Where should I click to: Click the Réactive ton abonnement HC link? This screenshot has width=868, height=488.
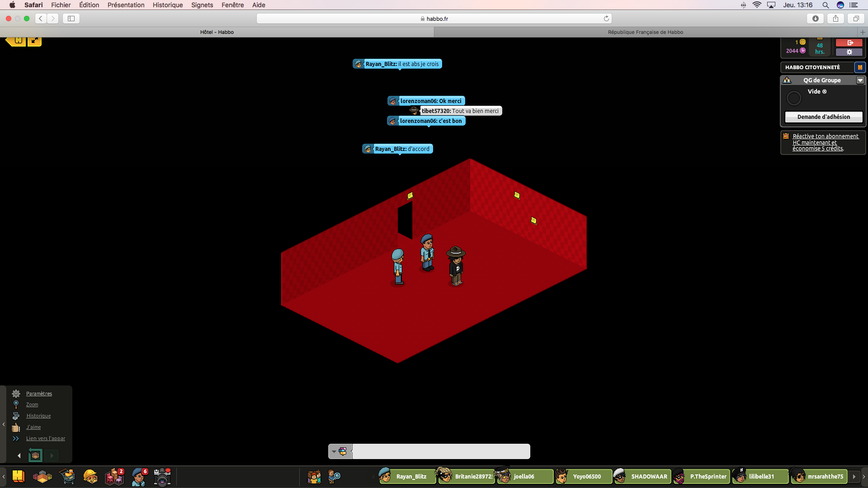[826, 142]
